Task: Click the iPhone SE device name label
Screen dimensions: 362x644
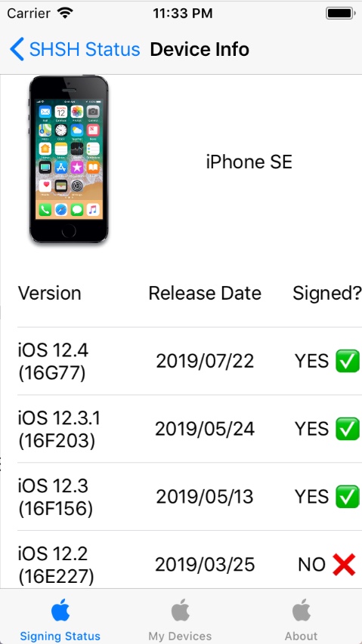Action: click(249, 162)
